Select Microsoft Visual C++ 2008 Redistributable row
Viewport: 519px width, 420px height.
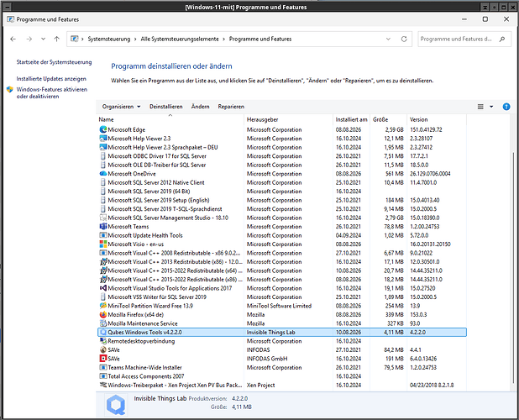[x=282, y=253]
